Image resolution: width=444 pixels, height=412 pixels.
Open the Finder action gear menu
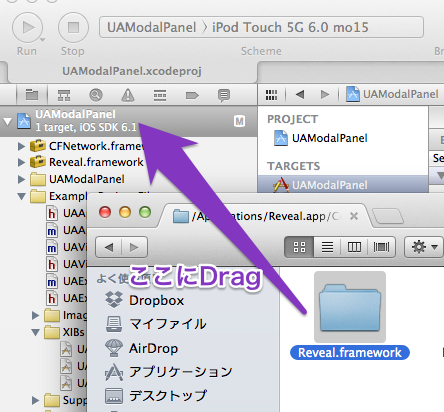[x=424, y=247]
